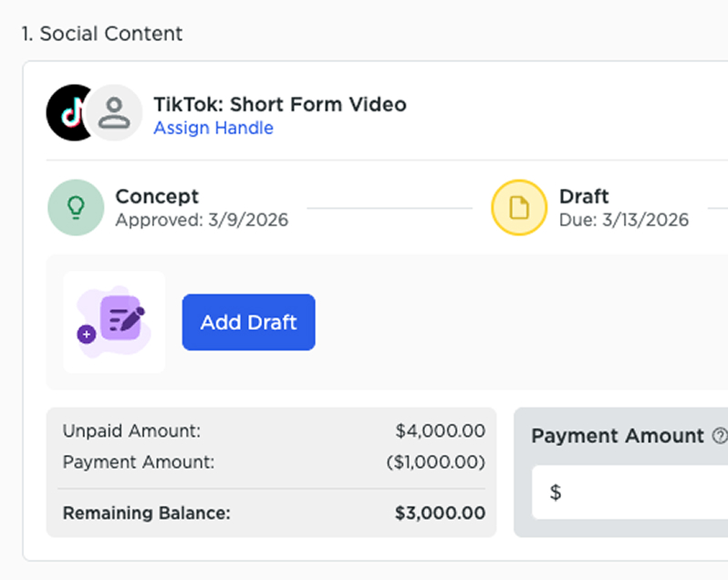Screen dimensions: 728x580
Task: Click the user avatar placeholder icon
Action: point(115,112)
